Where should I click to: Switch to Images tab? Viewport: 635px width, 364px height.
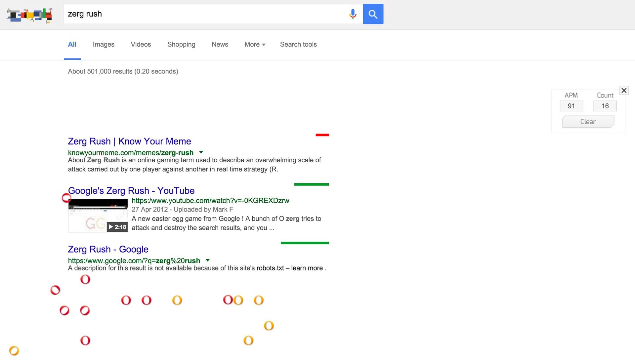[x=104, y=44]
